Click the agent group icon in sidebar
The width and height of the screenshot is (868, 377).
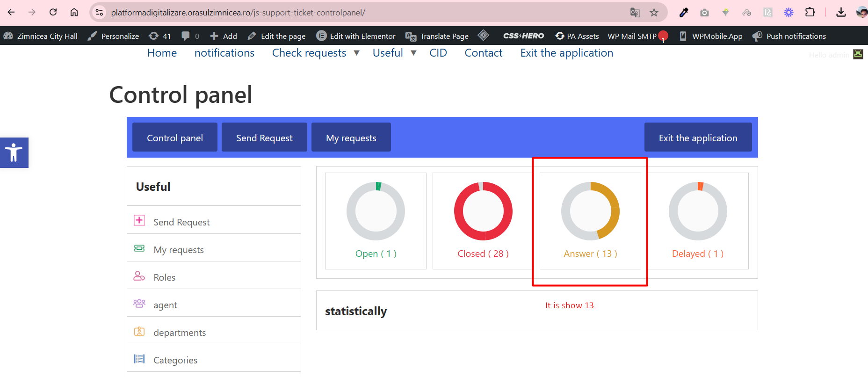tap(139, 303)
